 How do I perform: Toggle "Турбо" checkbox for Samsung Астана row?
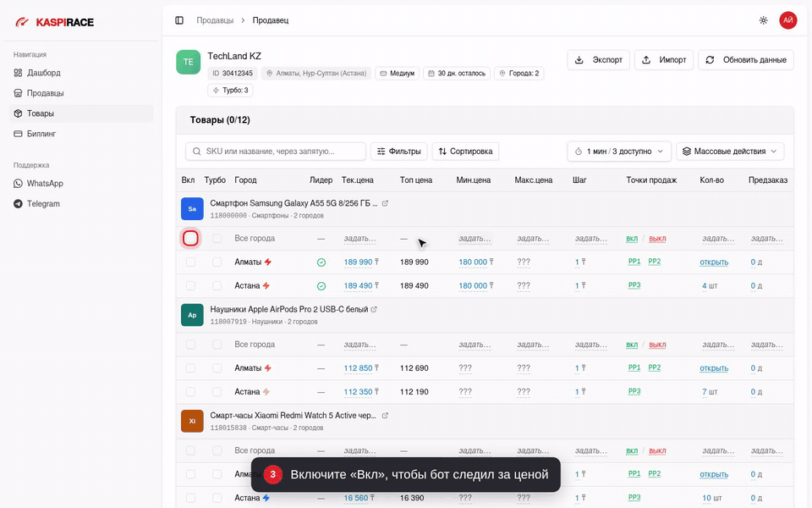tap(217, 286)
